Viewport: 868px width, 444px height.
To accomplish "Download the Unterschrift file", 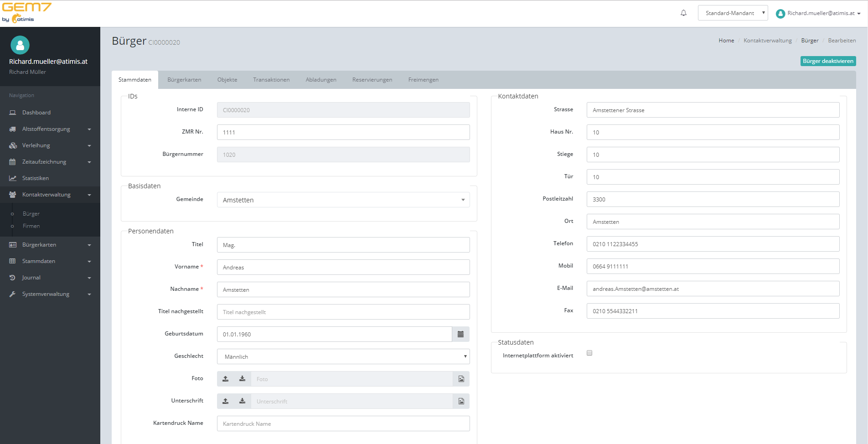I will click(x=243, y=401).
